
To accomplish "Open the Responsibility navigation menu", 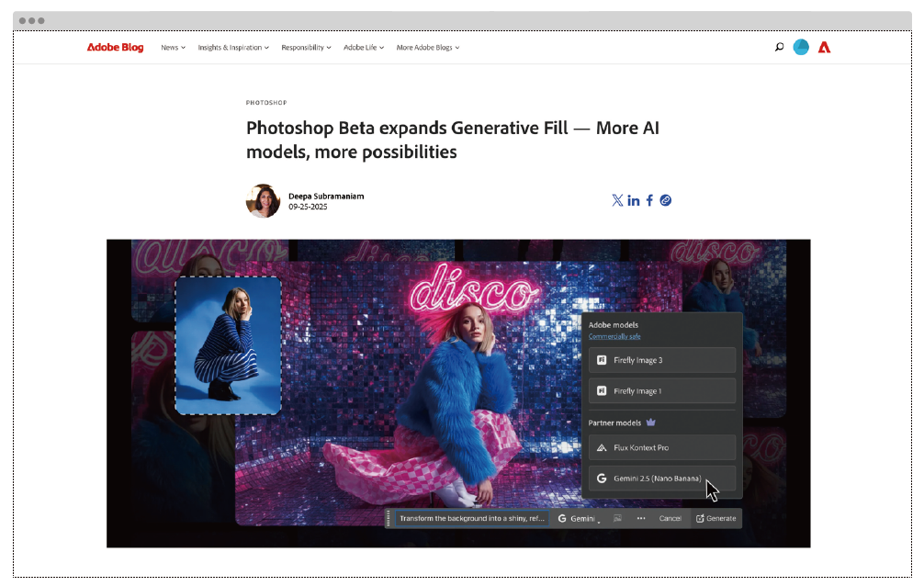I will 306,48.
